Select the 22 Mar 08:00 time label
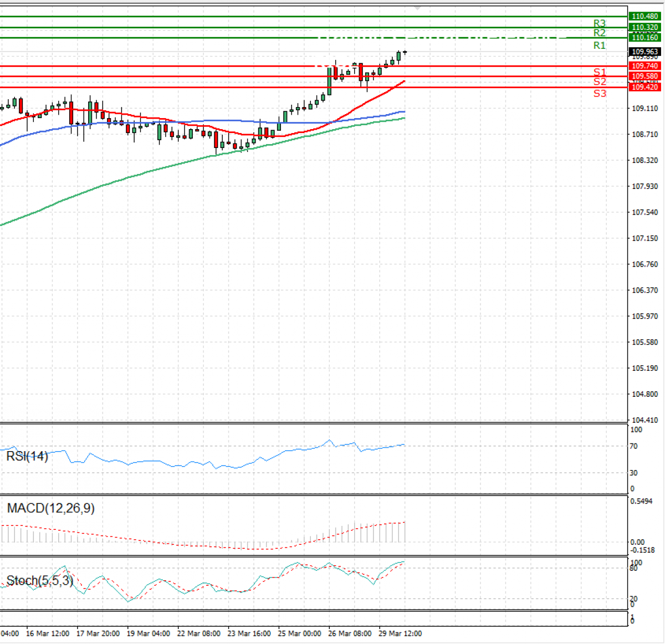Image resolution: width=665 pixels, height=644 pixels. click(x=198, y=633)
